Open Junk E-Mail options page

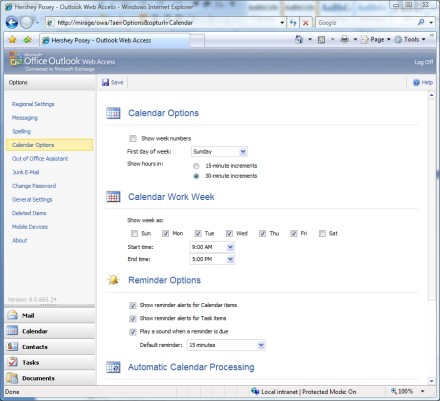click(26, 172)
